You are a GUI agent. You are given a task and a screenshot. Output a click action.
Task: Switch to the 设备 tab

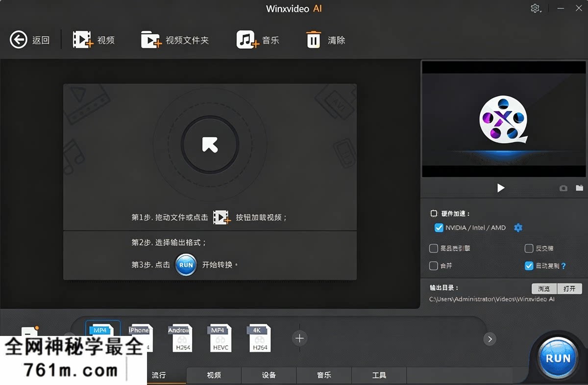click(269, 375)
